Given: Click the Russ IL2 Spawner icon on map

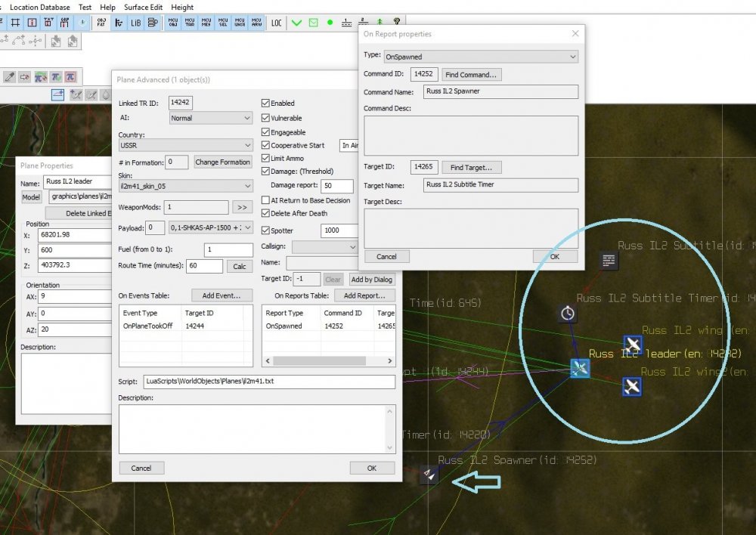Looking at the screenshot, I should pos(429,475).
